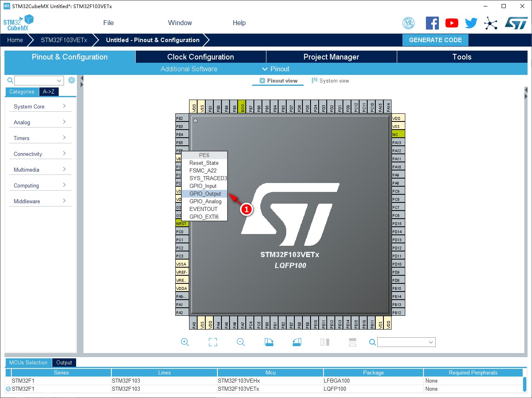Select GPIO_Output from the PE6 menu
The image size is (532, 398).
[205, 194]
